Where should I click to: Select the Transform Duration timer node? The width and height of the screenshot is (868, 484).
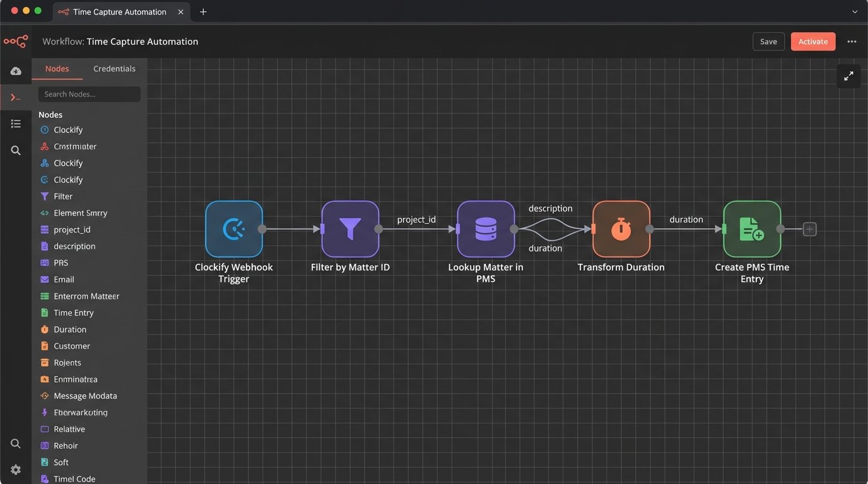pyautogui.click(x=621, y=229)
